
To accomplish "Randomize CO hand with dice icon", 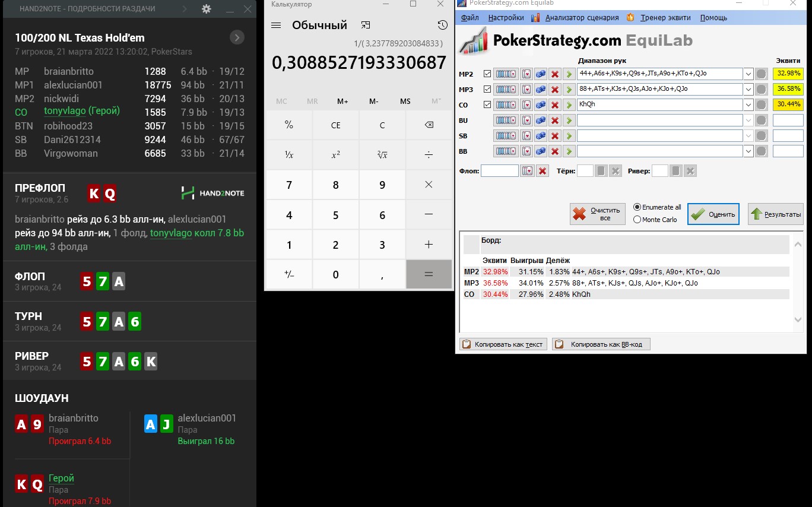I will coord(541,105).
